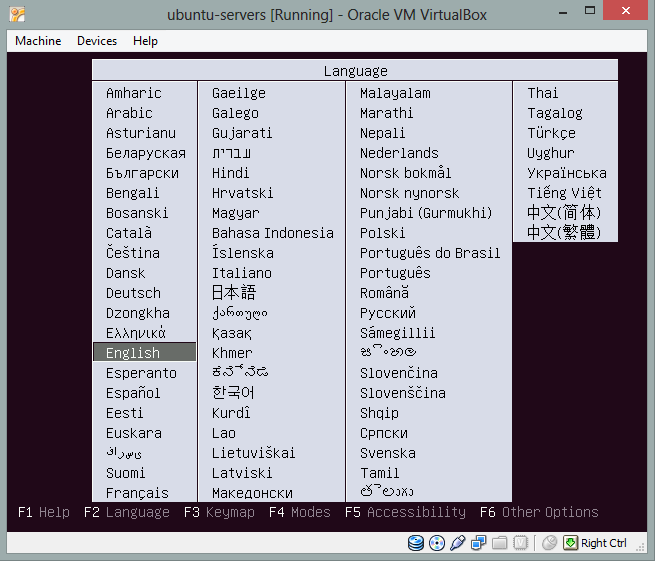Select Íslenska language
Viewport: 655px width, 561px height.
coord(243,253)
